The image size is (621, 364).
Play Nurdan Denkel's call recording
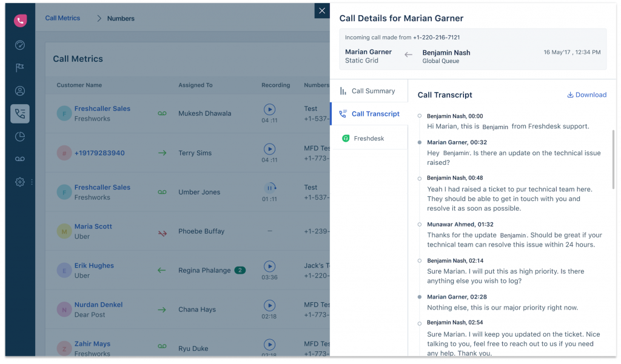point(269,305)
